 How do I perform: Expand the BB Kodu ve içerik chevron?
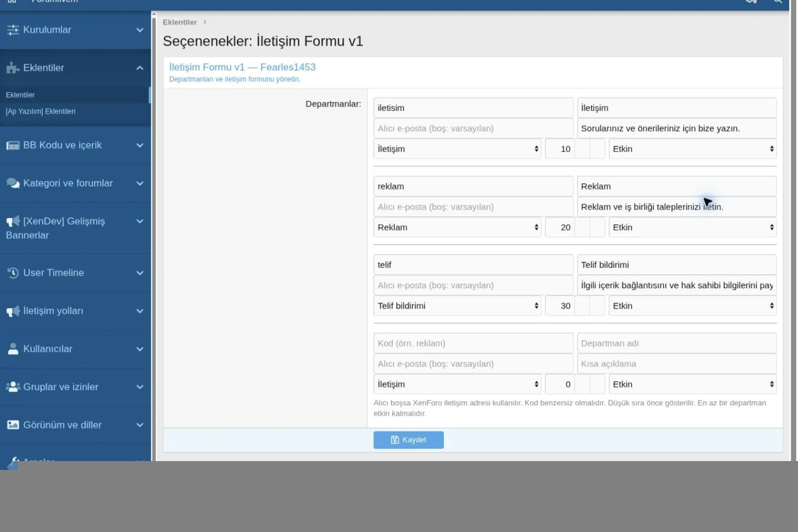tap(140, 145)
